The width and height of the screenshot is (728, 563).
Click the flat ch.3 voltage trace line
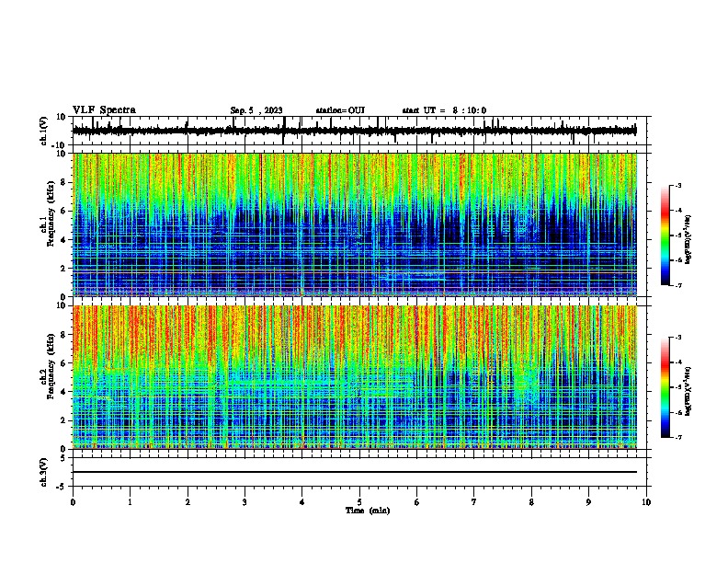[x=355, y=472]
